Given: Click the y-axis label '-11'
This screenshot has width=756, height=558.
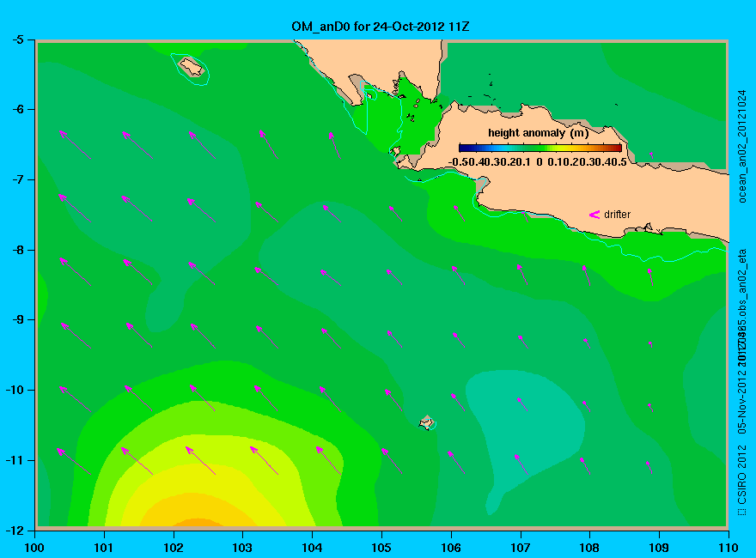Looking at the screenshot, I should (x=15, y=460).
